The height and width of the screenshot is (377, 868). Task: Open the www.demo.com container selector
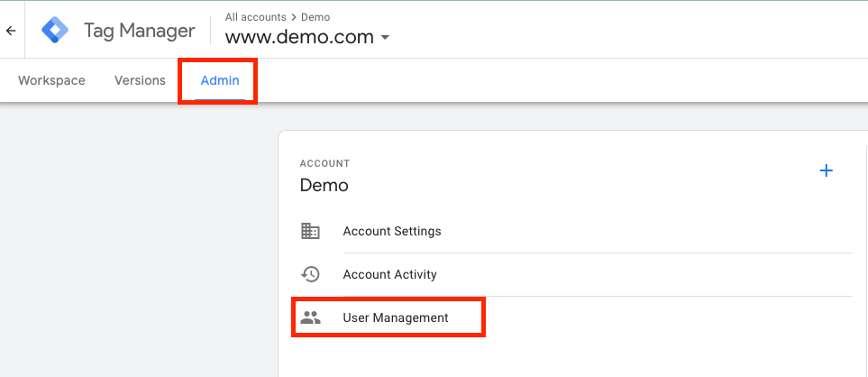pyautogui.click(x=298, y=38)
